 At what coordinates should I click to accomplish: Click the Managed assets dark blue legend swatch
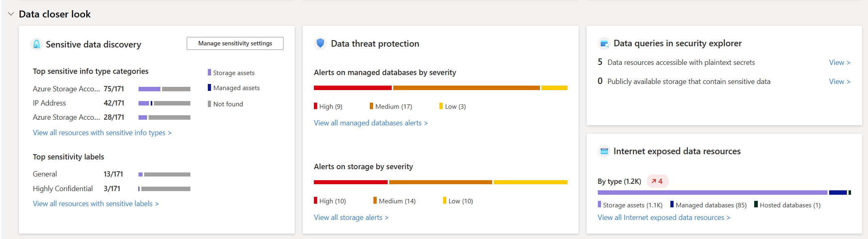pos(209,88)
